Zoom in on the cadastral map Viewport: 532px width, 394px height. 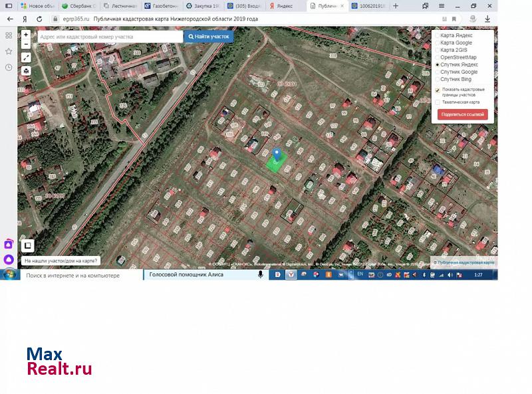click(26, 35)
